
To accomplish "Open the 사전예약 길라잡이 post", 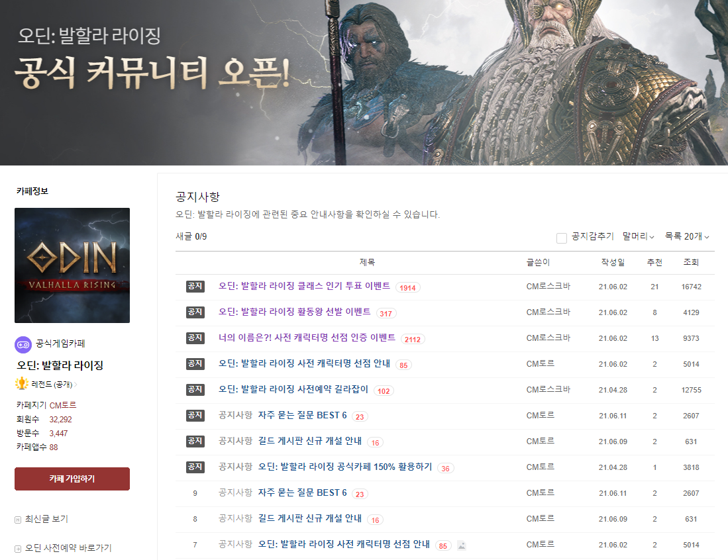I will 293,389.
